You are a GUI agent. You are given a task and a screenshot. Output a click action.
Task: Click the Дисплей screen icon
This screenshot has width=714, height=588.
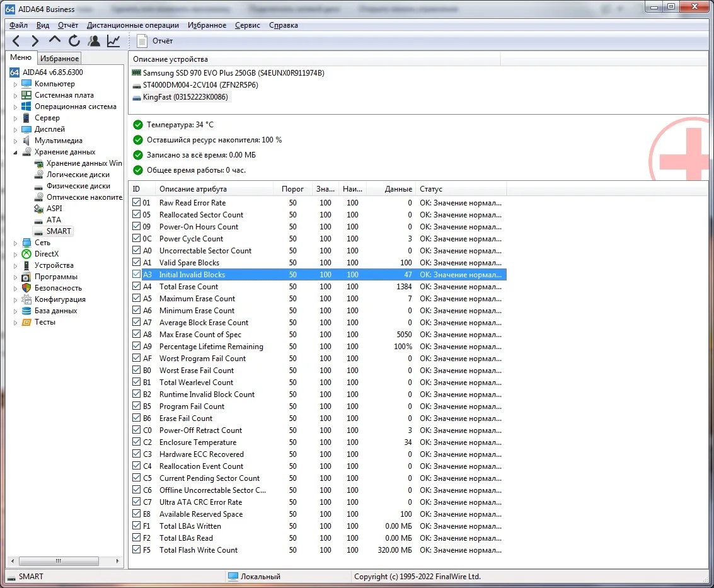tap(26, 129)
